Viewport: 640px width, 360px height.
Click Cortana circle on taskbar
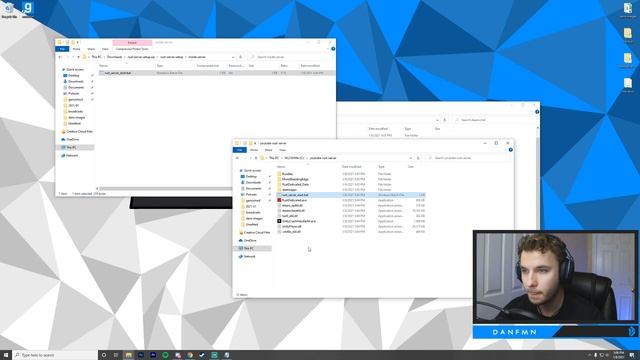(104, 355)
